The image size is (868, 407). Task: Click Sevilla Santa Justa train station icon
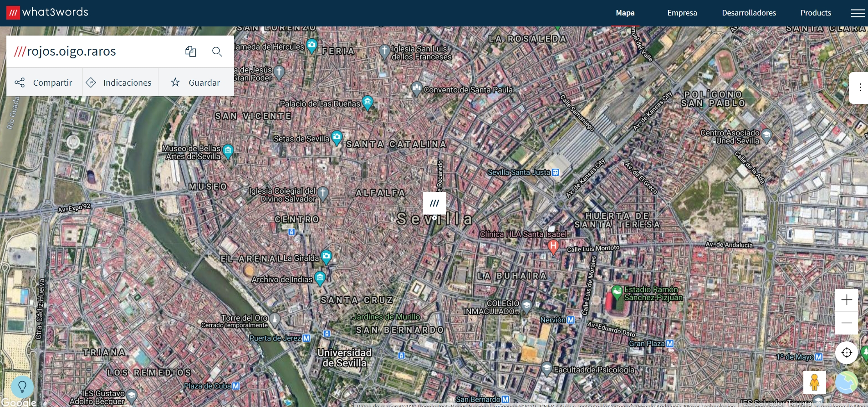pyautogui.click(x=555, y=172)
